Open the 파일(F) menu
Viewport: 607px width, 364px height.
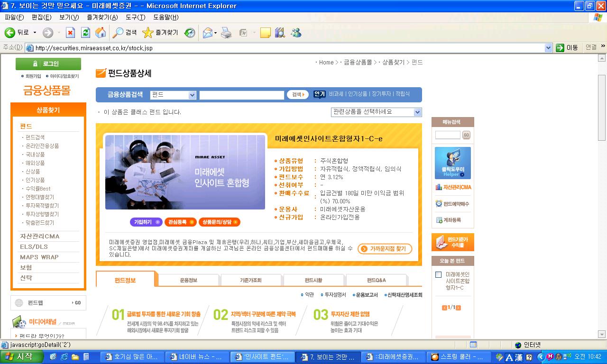[x=14, y=18]
